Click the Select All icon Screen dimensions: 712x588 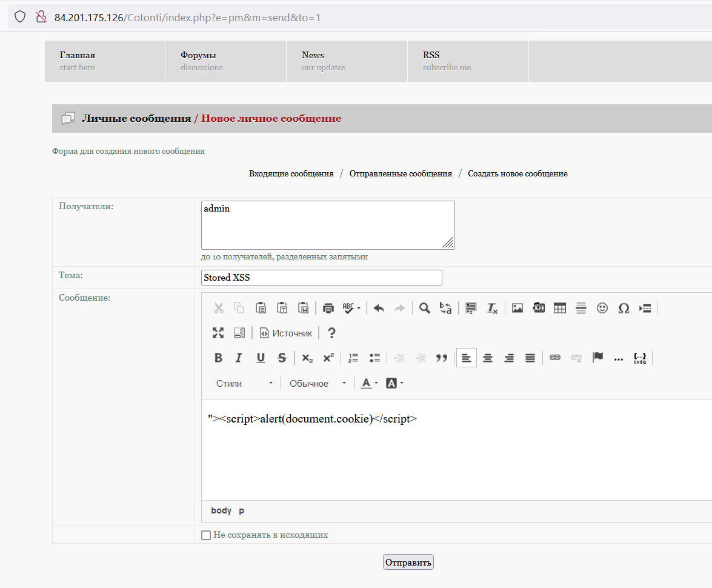tap(471, 308)
